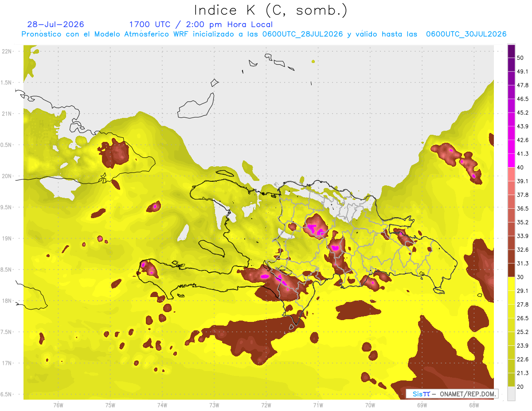Click the dark purple legend swatch above 50

click(x=511, y=51)
